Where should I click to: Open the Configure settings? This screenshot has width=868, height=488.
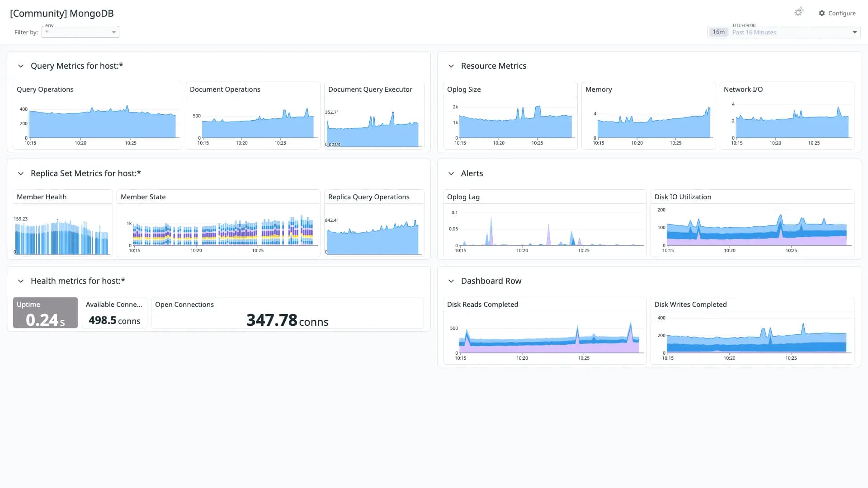(x=837, y=13)
